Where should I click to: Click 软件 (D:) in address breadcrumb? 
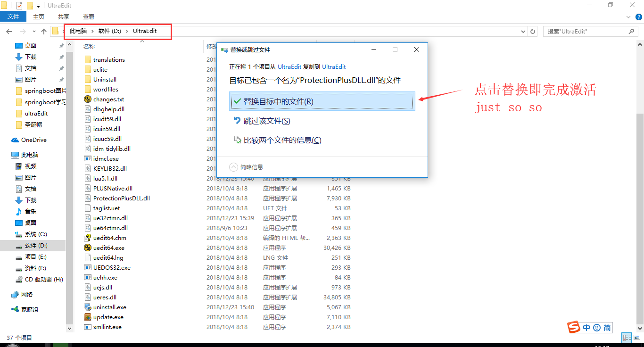pyautogui.click(x=110, y=31)
